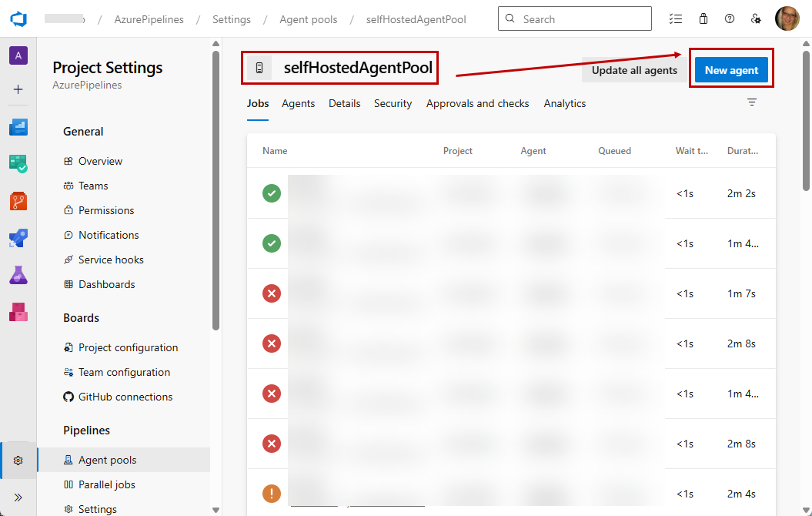Click the Duration column header

743,151
